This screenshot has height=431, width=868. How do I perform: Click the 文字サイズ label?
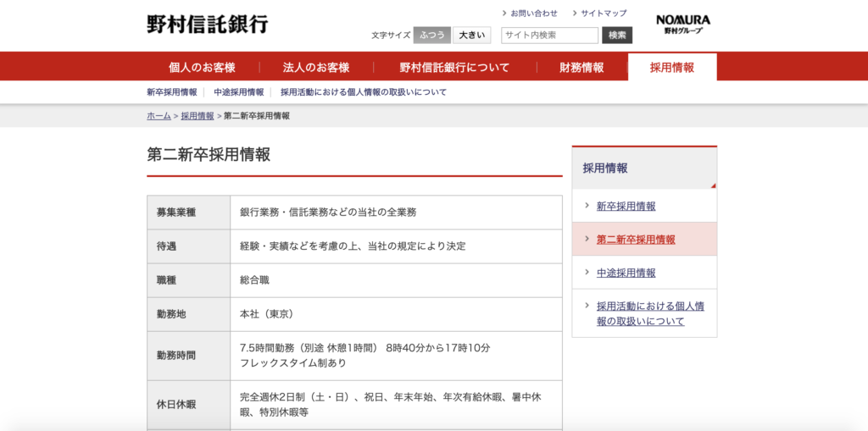point(390,36)
